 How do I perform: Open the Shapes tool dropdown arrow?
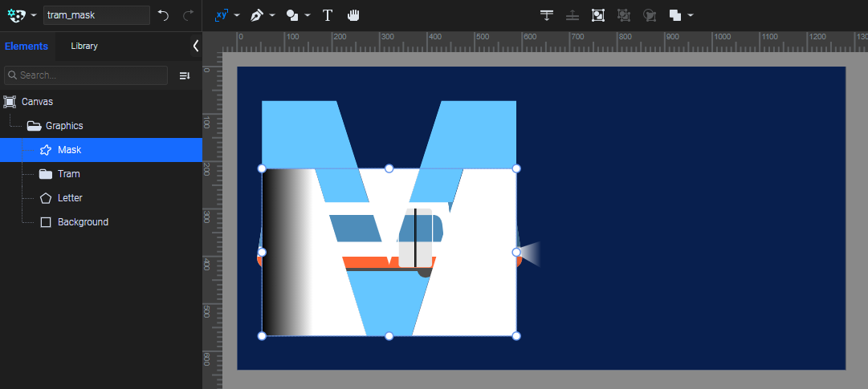308,15
